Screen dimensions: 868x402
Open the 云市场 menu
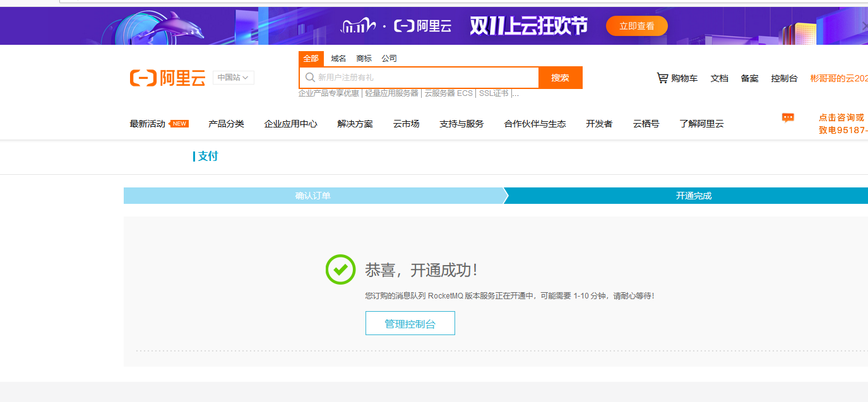pos(407,124)
